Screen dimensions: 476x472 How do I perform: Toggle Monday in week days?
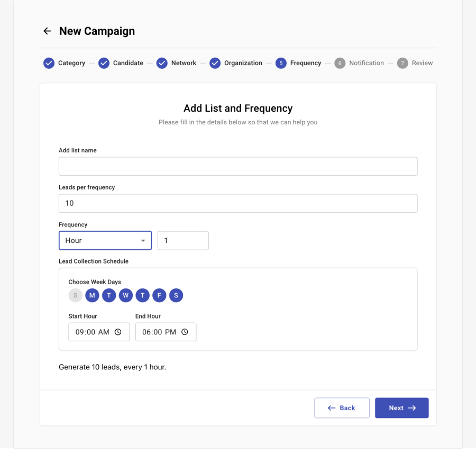point(92,295)
